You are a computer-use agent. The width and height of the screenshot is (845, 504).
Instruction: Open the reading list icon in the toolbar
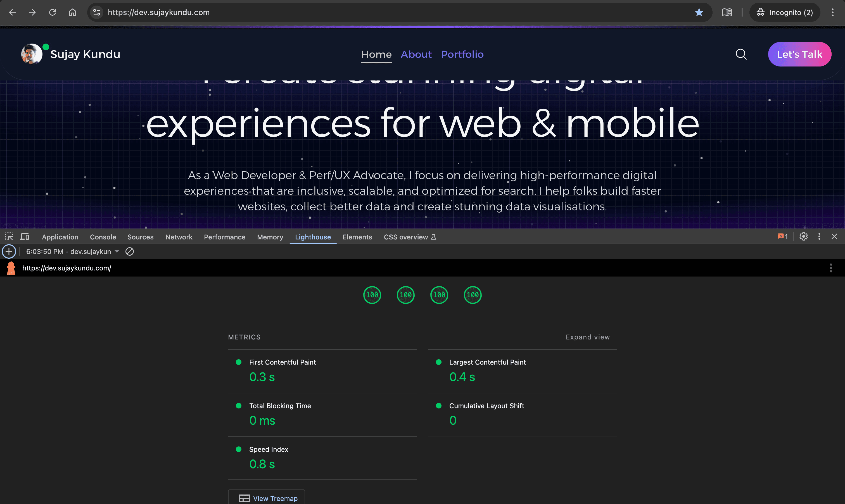[727, 12]
